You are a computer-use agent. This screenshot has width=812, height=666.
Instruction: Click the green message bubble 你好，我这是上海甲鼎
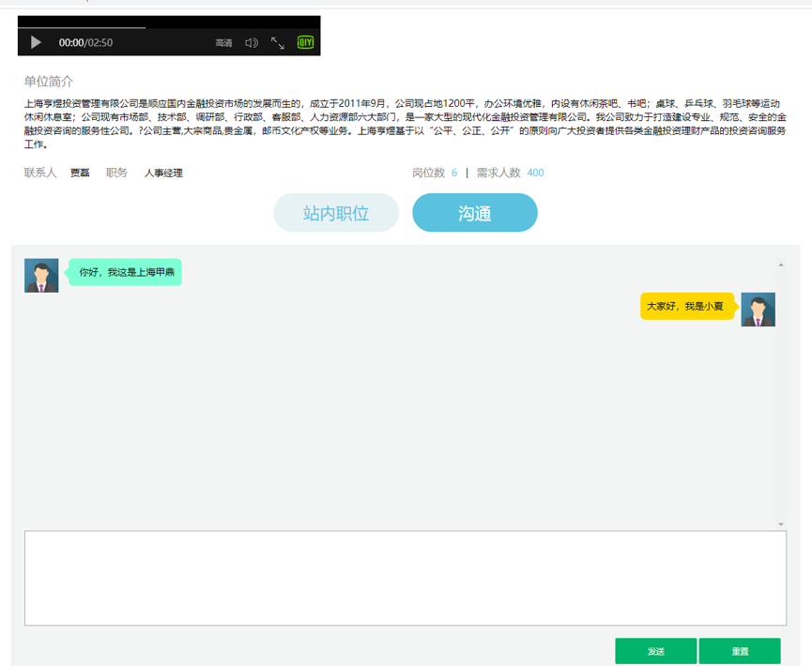pos(126,272)
